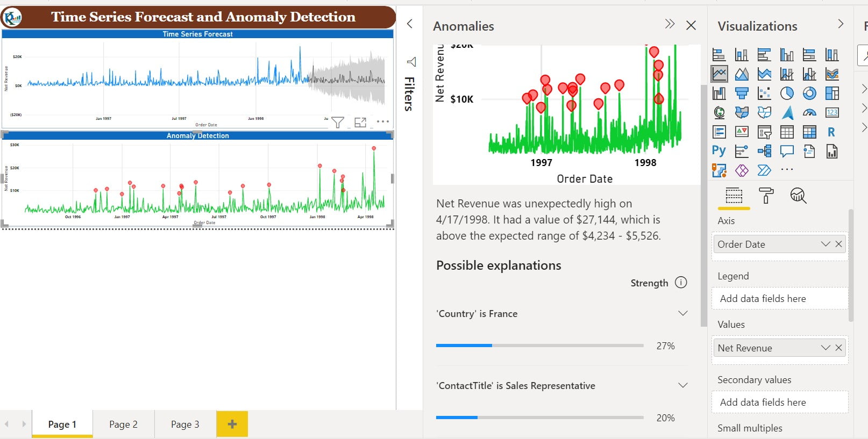The height and width of the screenshot is (439, 868).
Task: Open Focus mode on forecast visual
Action: coord(360,123)
